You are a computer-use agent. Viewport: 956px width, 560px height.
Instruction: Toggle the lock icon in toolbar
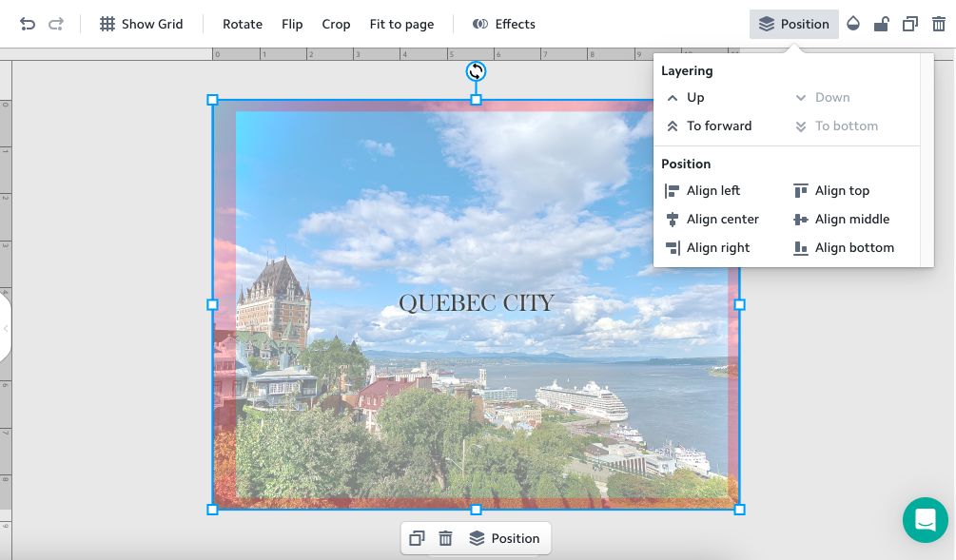click(x=881, y=24)
